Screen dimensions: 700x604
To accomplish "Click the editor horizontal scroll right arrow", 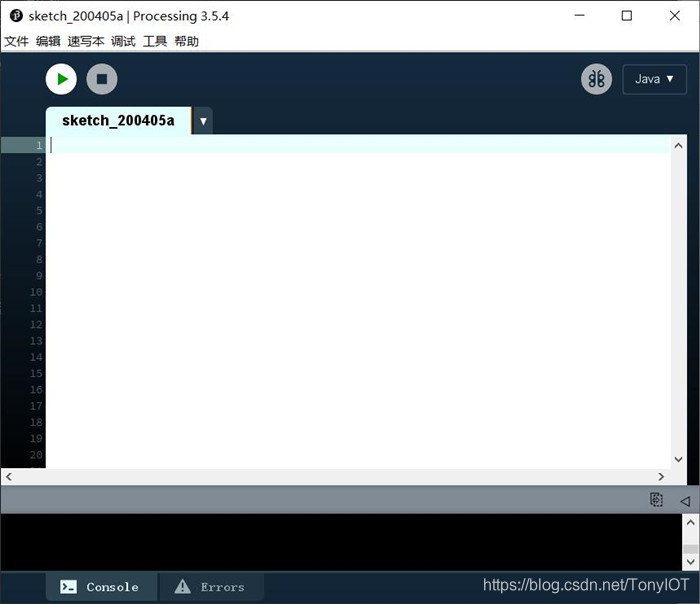I will click(x=661, y=476).
